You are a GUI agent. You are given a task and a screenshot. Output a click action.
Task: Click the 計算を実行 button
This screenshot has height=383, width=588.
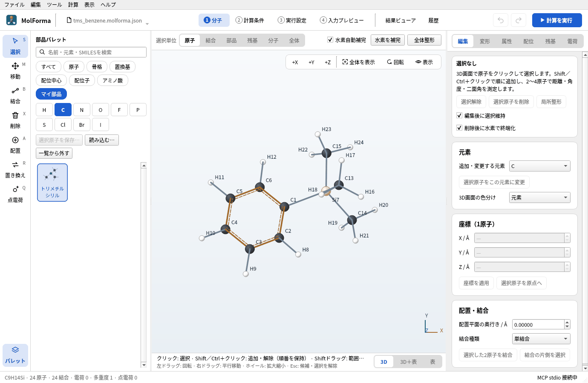pos(557,20)
